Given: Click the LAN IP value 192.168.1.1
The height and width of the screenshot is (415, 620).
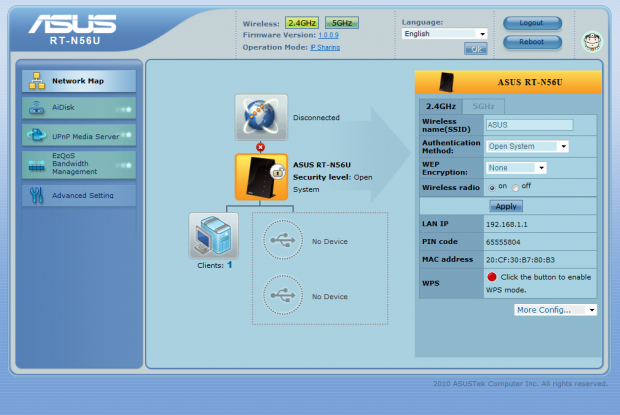Looking at the screenshot, I should [x=507, y=224].
